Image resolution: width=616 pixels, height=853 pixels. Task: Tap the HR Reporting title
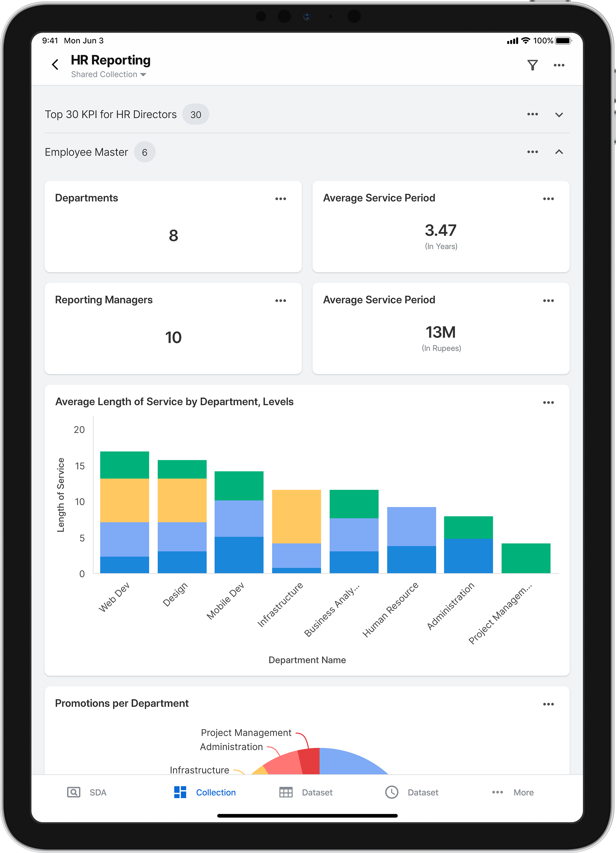coord(110,60)
